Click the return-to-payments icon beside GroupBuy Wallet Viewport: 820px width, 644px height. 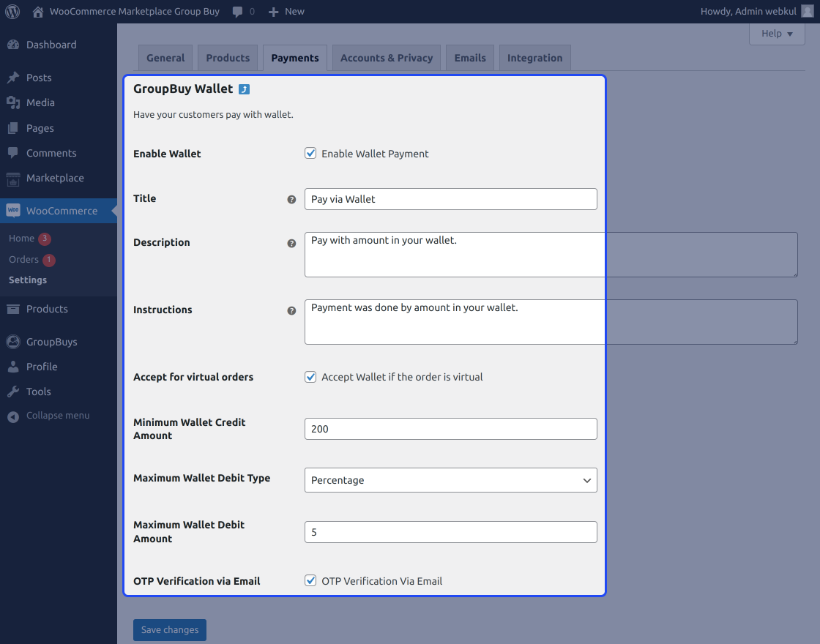click(244, 89)
